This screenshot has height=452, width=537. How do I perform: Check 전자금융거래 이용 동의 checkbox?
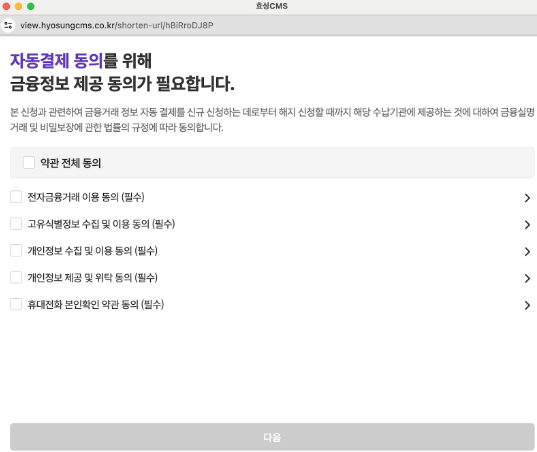[x=16, y=197]
